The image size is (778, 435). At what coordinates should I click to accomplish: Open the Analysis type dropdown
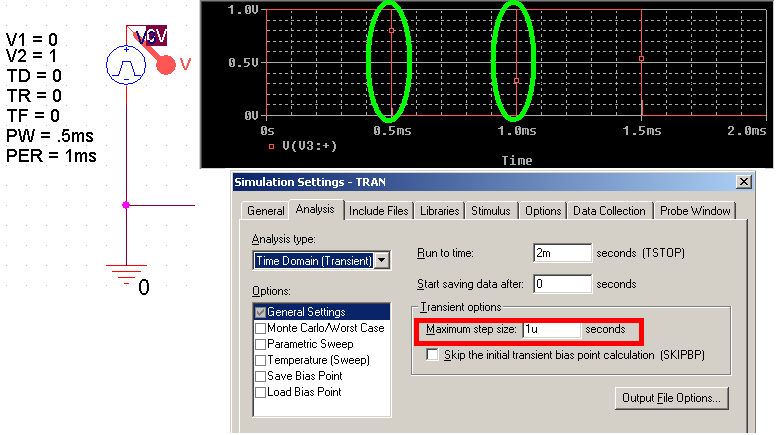coord(381,261)
